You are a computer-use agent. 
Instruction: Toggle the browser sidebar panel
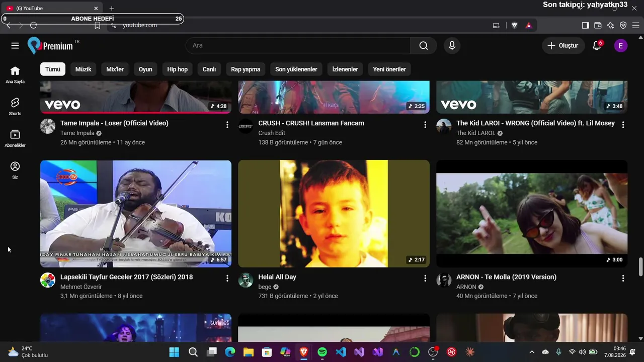(585, 25)
